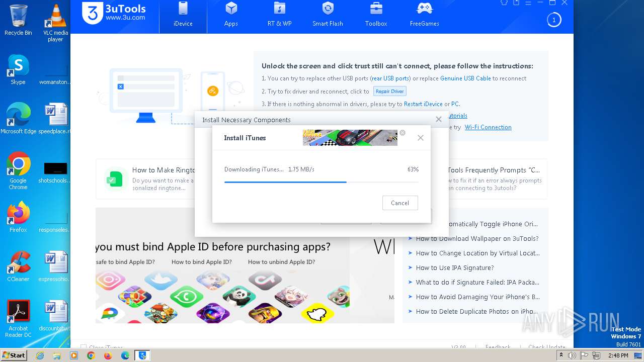The image size is (644, 362).
Task: Open the How to Make Ringtone article
Action: click(164, 170)
